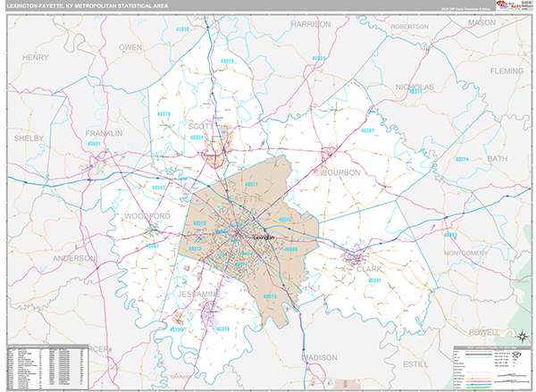Open the ZIP Code index table
This screenshot has width=536, height=392.
tap(46, 366)
